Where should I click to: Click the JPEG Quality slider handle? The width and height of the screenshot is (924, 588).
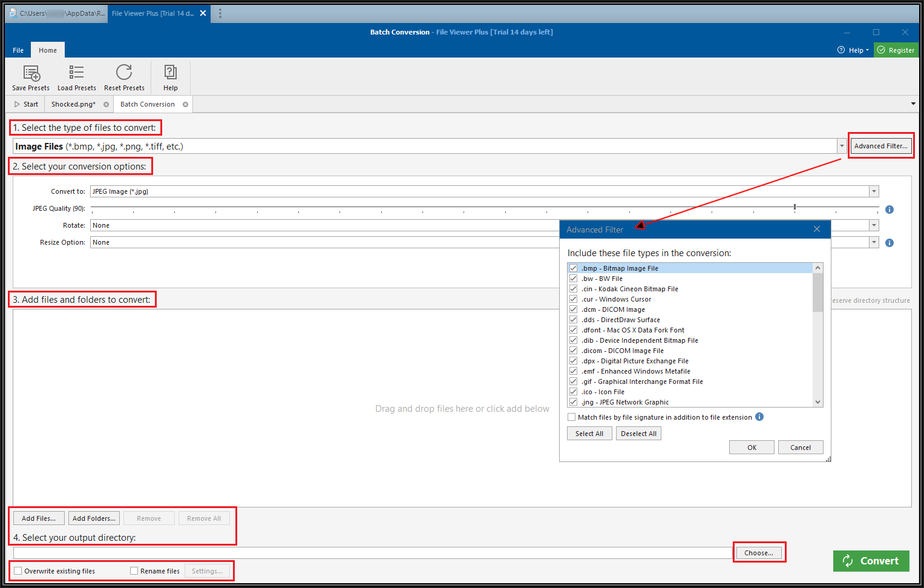(795, 207)
